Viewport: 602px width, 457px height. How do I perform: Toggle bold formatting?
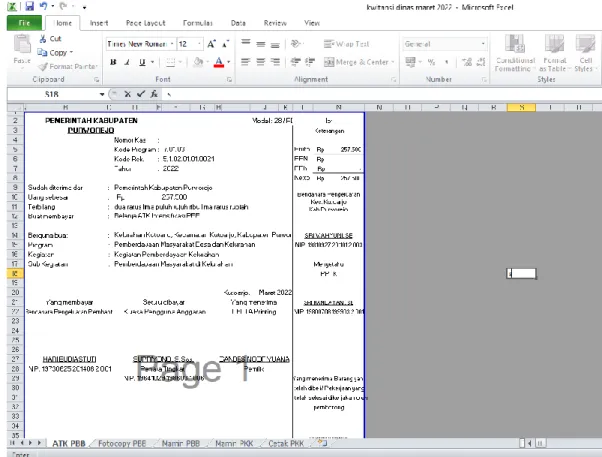[113, 62]
